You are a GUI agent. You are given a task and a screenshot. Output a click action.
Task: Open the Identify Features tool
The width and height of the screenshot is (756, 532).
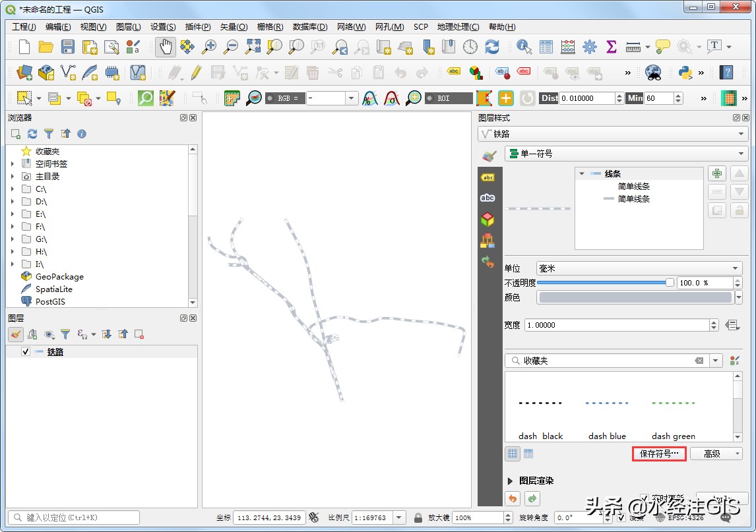(523, 47)
